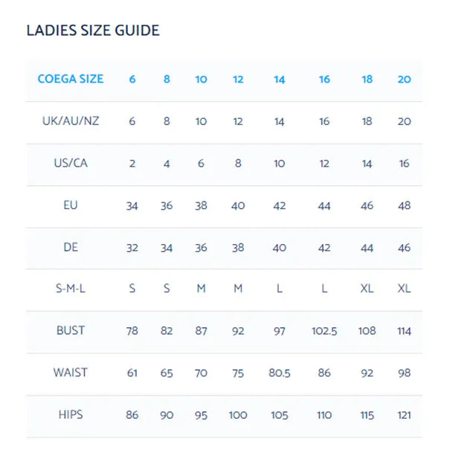This screenshot has height=476, width=476.
Task: Select the WAIST row label
Action: coord(71,373)
